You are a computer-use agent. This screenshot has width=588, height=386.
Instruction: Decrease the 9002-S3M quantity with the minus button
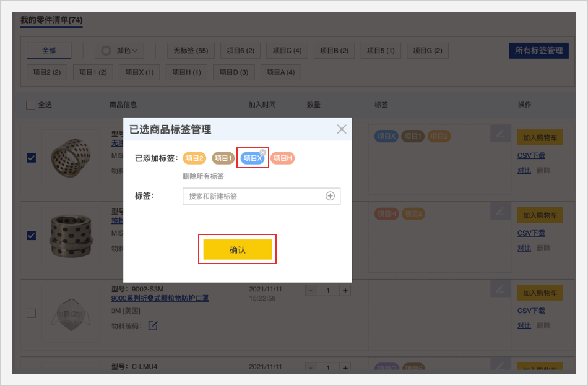tap(311, 290)
